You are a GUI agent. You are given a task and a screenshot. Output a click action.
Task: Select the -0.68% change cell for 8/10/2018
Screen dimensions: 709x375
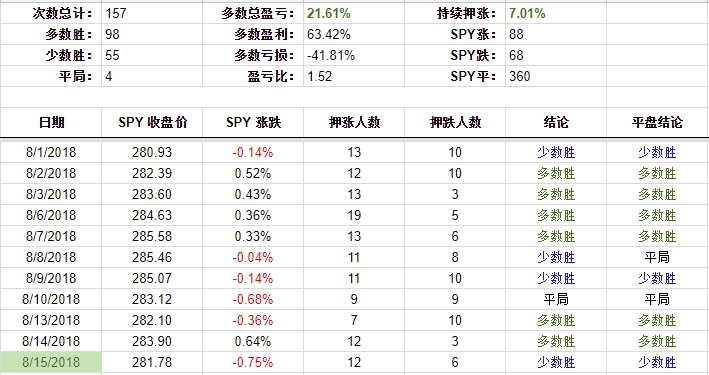coord(253,299)
